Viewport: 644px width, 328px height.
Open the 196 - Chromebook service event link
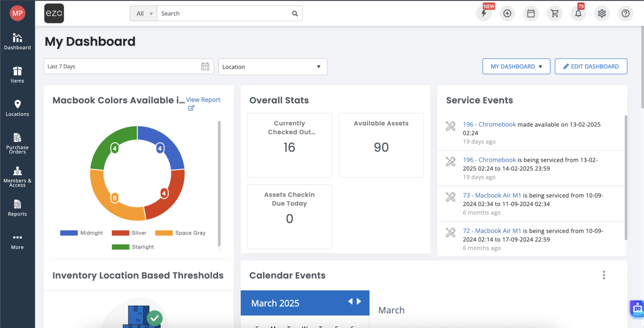coord(489,124)
